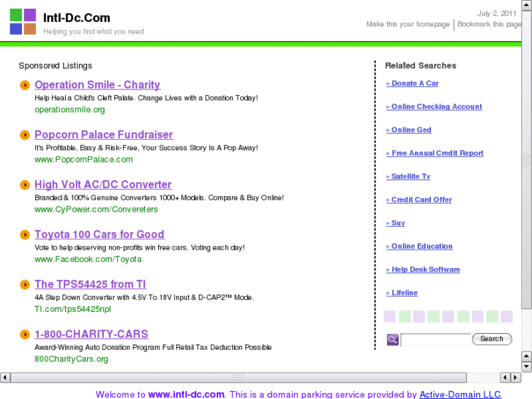Click the Intl-Dc.Com four-square logo
This screenshot has height=399, width=532.
click(x=23, y=22)
